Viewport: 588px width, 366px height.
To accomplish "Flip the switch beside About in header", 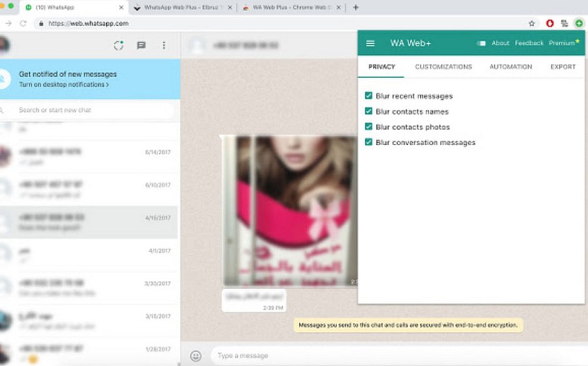I will pyautogui.click(x=481, y=43).
